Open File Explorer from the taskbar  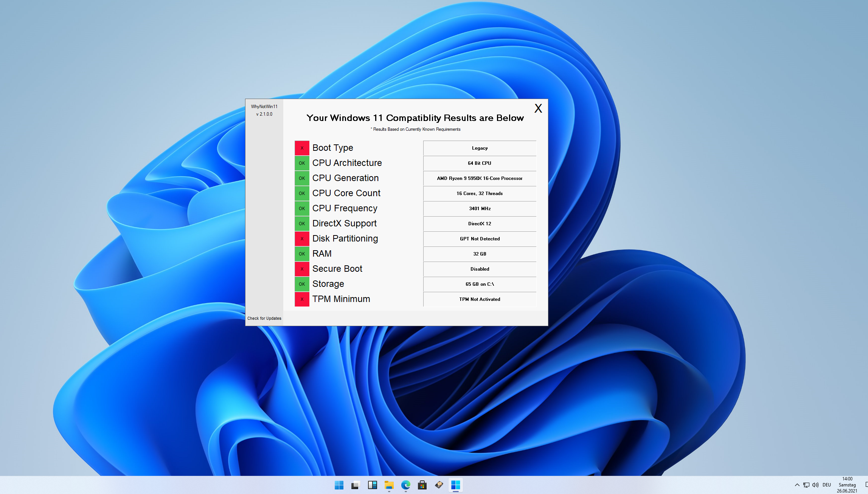click(x=389, y=485)
